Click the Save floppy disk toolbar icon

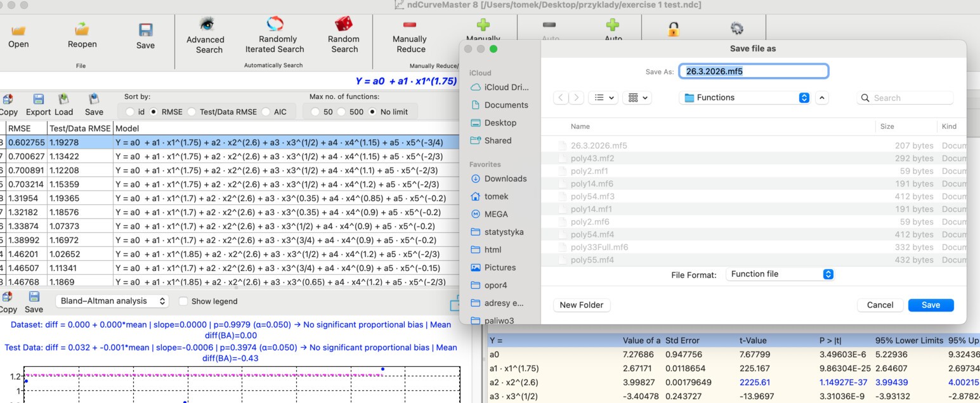click(145, 30)
